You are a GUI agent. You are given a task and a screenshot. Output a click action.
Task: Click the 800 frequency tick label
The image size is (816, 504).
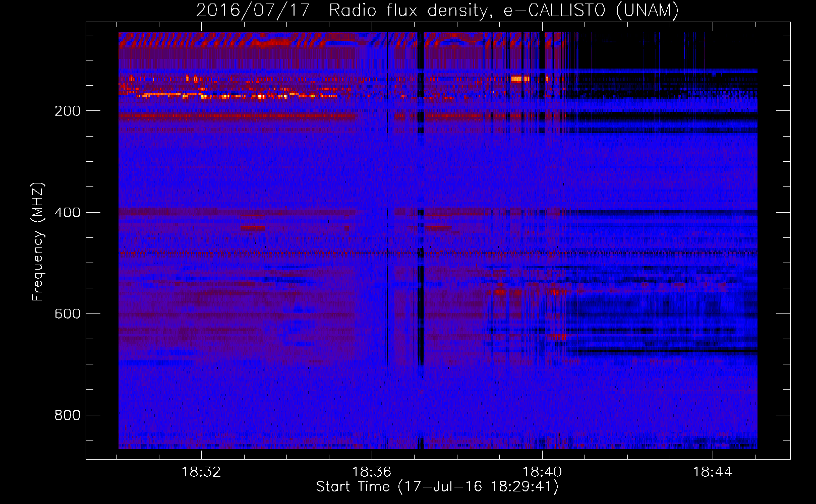tap(68, 415)
